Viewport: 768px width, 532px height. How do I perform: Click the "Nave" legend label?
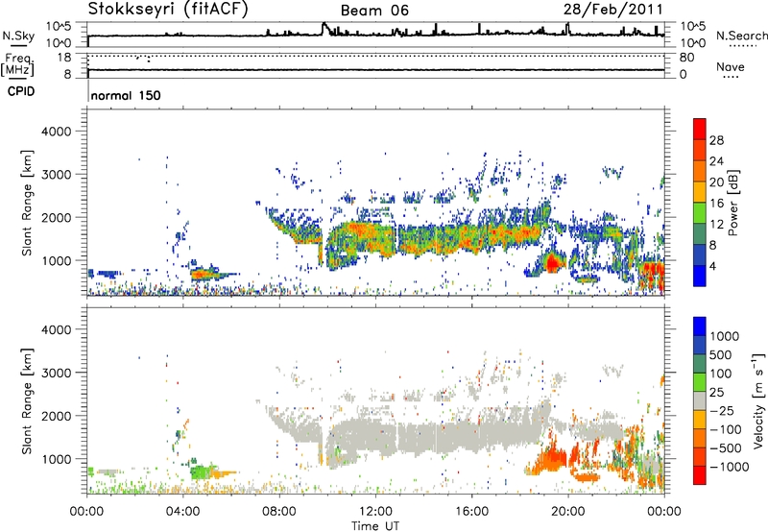coord(731,66)
